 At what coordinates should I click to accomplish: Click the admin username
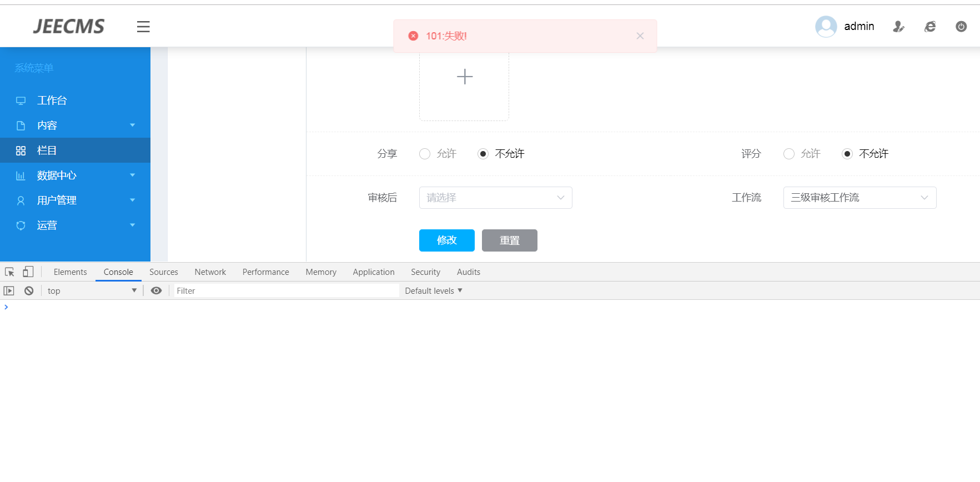click(x=859, y=27)
